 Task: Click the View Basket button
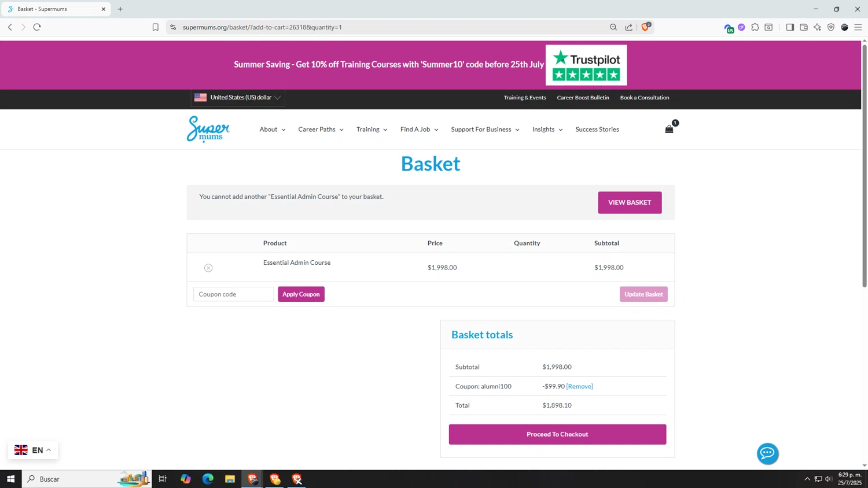coord(630,202)
